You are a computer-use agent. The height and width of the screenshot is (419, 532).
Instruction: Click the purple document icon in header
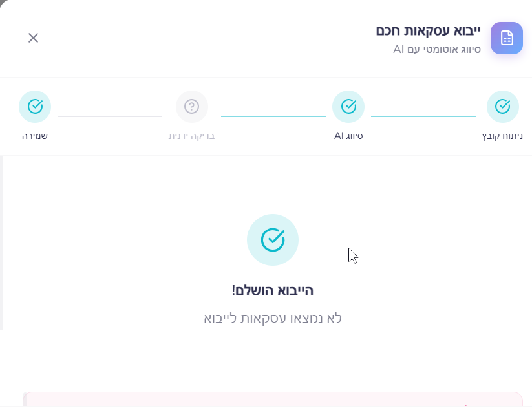coord(507,38)
